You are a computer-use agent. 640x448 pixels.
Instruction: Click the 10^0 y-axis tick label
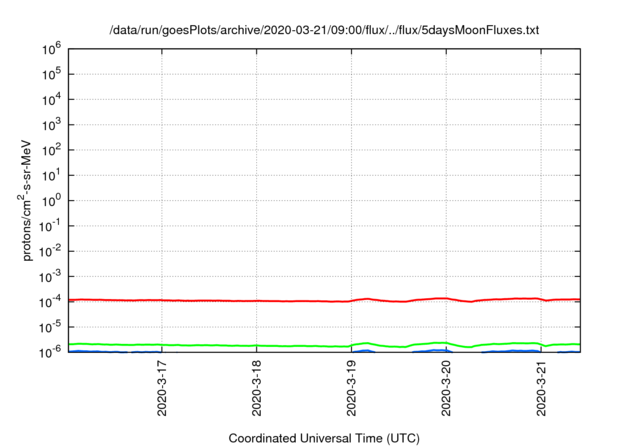click(x=51, y=201)
